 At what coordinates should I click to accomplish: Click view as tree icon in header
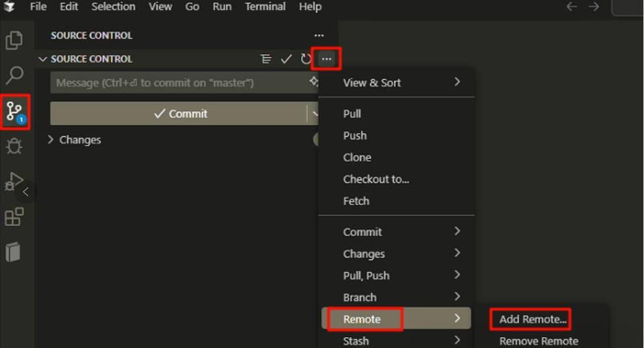tap(266, 59)
